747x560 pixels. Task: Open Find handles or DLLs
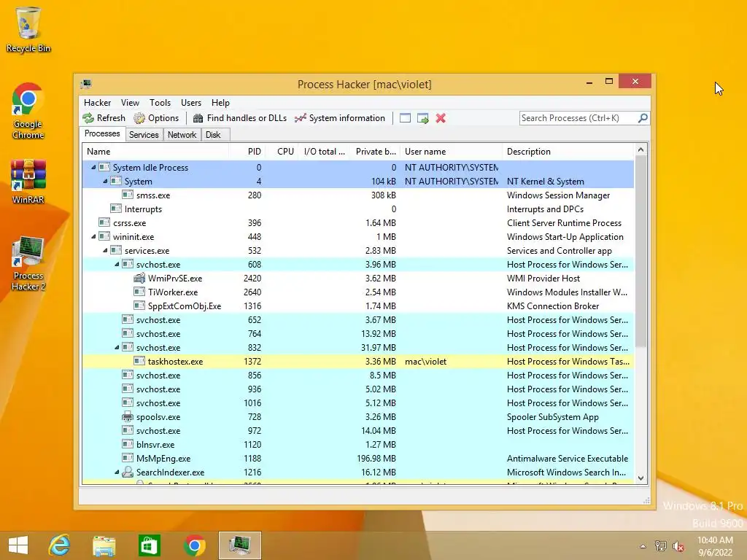click(x=239, y=118)
